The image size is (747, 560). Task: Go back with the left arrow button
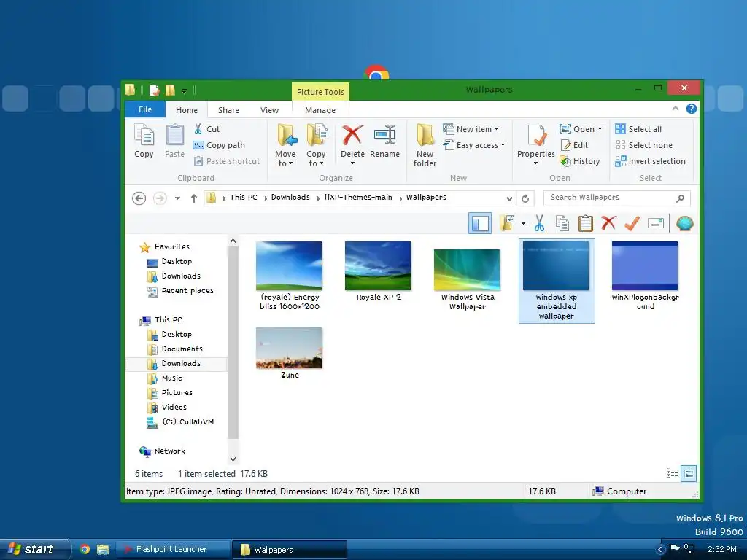tap(139, 198)
